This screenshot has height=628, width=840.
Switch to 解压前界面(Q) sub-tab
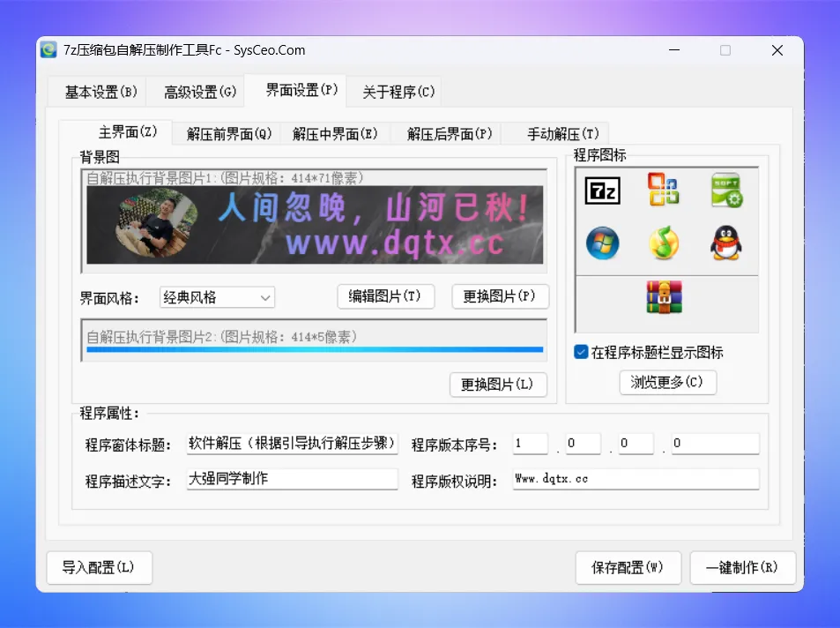[x=229, y=134]
